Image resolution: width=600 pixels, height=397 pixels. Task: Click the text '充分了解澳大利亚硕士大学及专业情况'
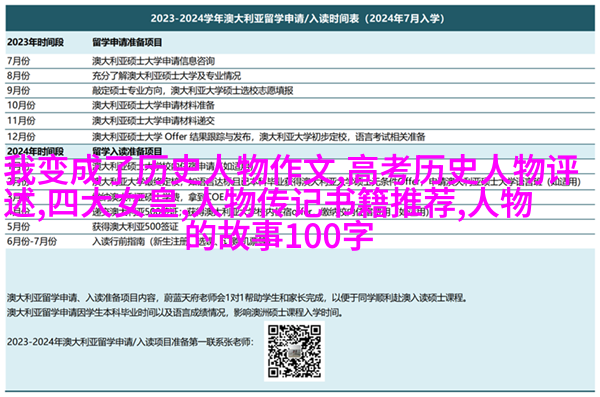[x=166, y=75]
